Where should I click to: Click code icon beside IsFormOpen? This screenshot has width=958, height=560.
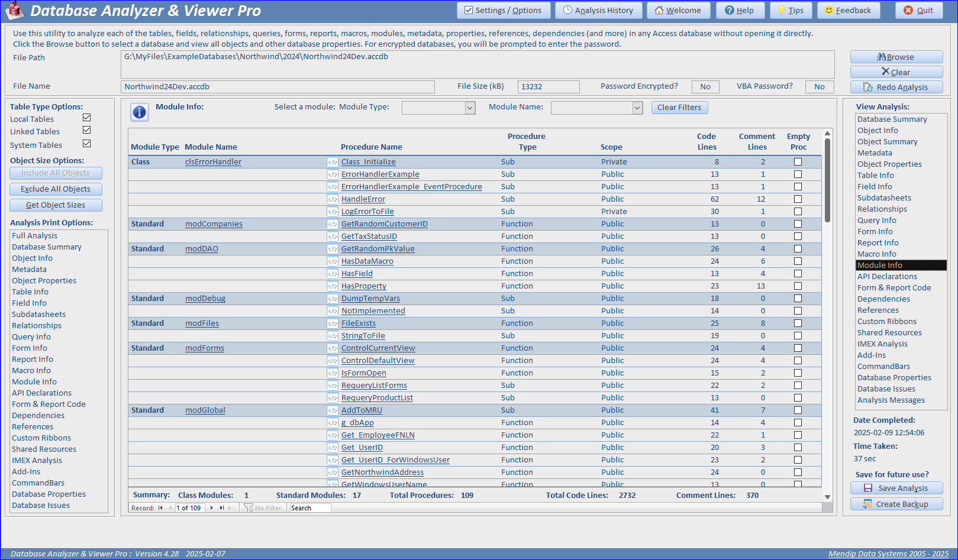point(333,373)
